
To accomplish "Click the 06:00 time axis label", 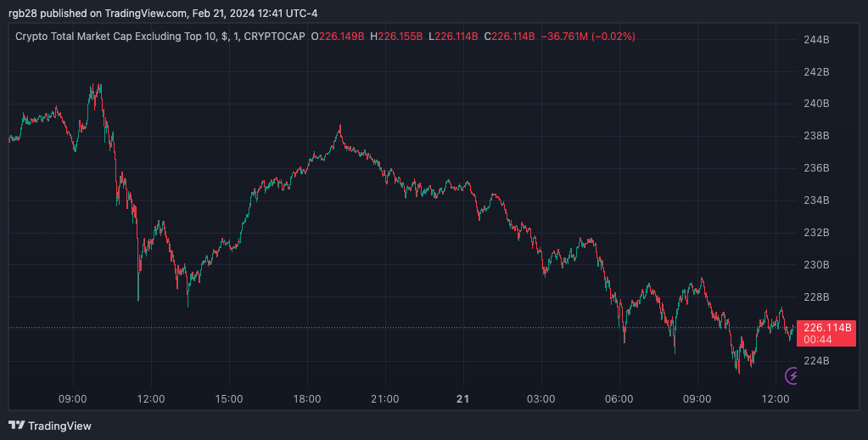I will pyautogui.click(x=619, y=398).
